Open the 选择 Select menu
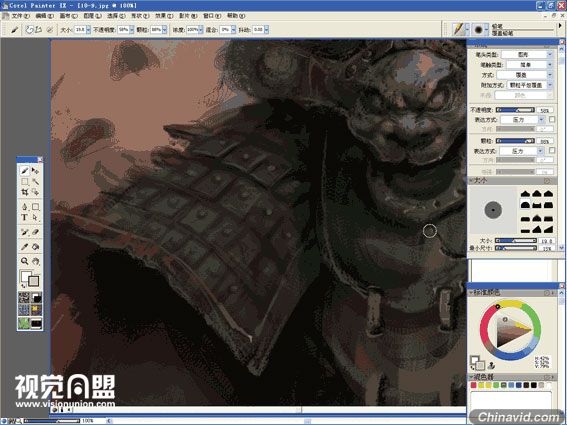Viewport: 567px width, 425px height. pyautogui.click(x=116, y=16)
